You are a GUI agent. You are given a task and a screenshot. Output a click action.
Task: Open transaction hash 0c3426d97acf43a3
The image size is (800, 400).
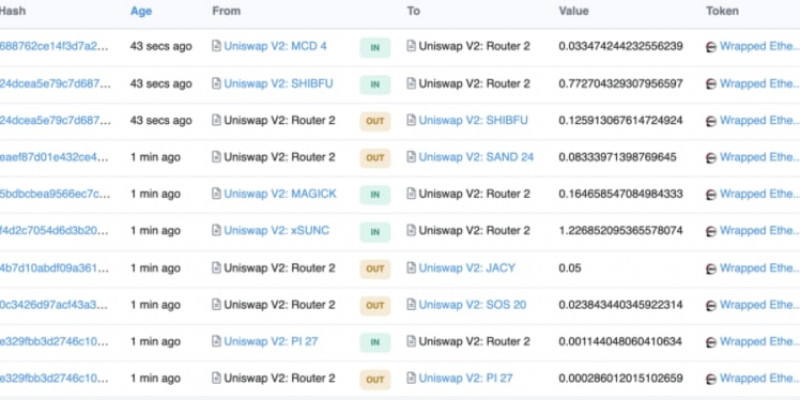point(54,305)
